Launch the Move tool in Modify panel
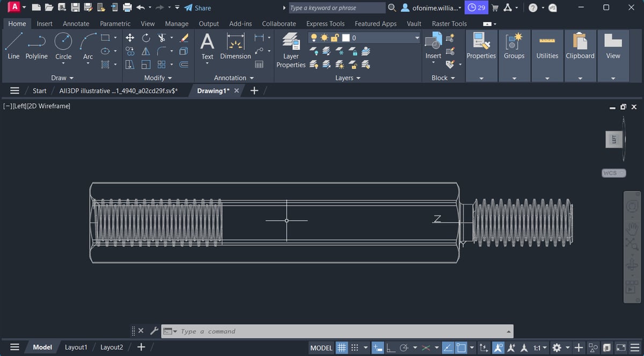This screenshot has height=356, width=644. (129, 38)
